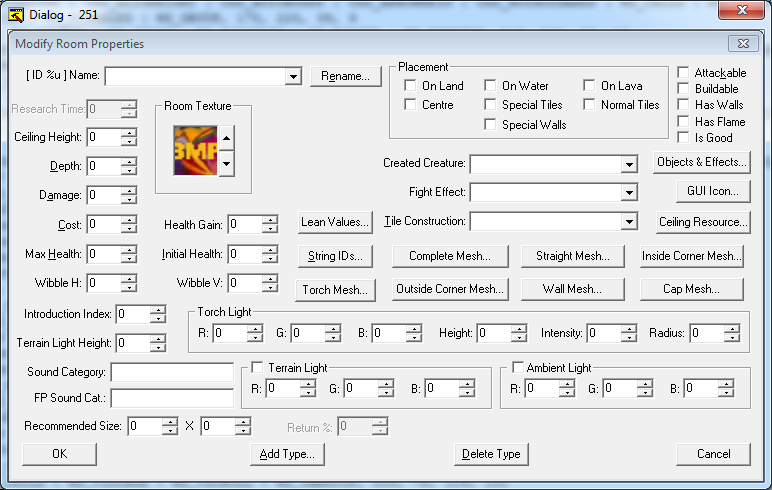Screen dimensions: 772x490
Task: Choose Complete Mesh... button
Action: pyautogui.click(x=450, y=256)
